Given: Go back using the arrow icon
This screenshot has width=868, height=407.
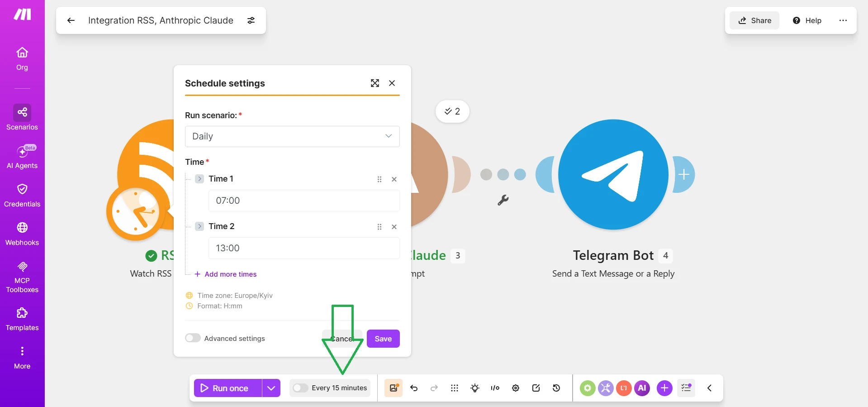Looking at the screenshot, I should pos(71,20).
